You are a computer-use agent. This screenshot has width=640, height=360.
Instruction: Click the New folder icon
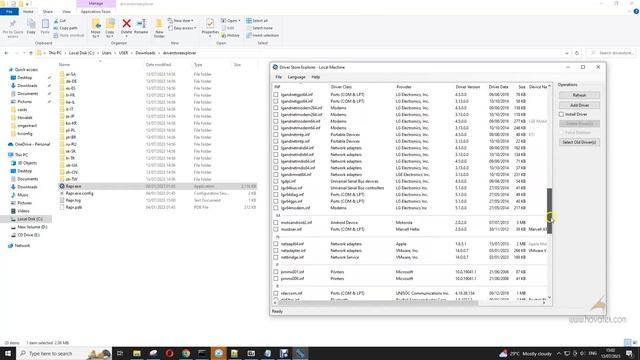pos(159,24)
